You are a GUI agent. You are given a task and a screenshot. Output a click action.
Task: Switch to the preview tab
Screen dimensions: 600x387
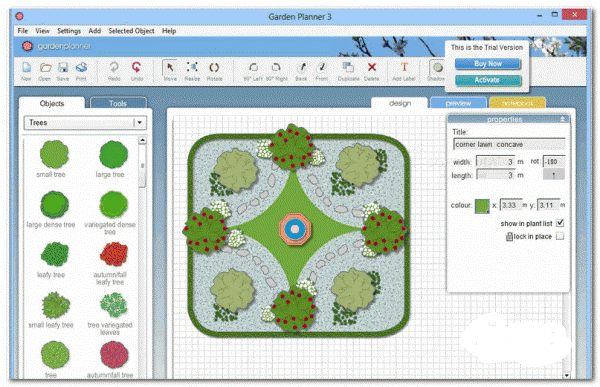click(x=458, y=103)
